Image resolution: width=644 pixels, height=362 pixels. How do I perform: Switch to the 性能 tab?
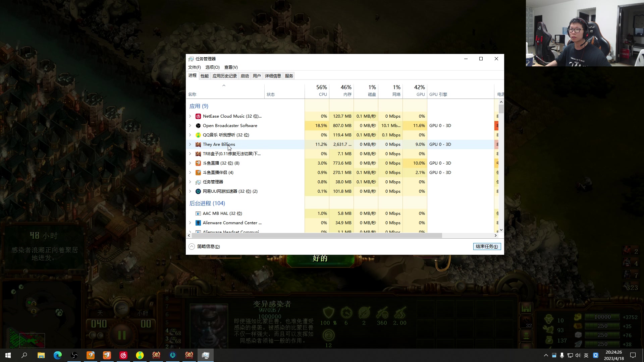(205, 76)
